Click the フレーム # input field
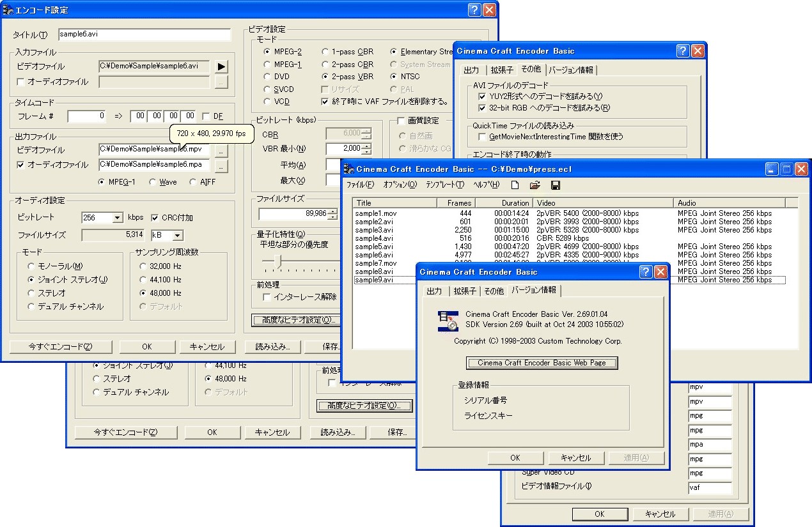The height and width of the screenshot is (527, 812). (87, 116)
